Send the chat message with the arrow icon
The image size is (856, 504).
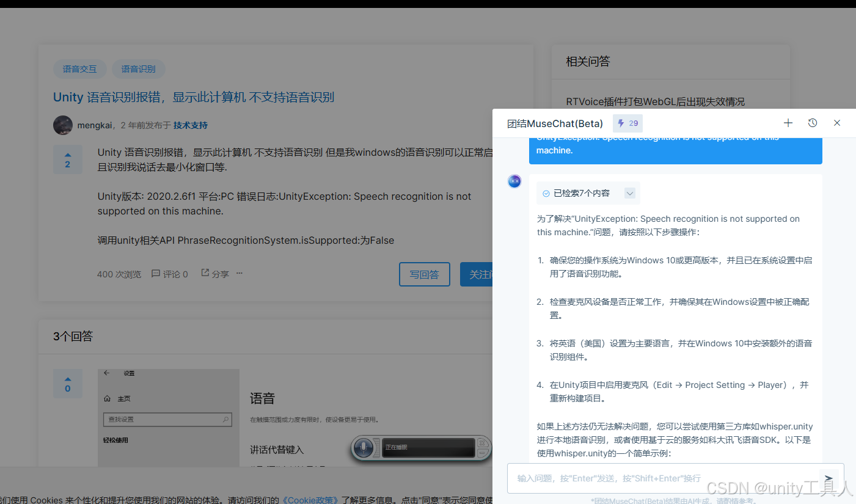(x=829, y=478)
